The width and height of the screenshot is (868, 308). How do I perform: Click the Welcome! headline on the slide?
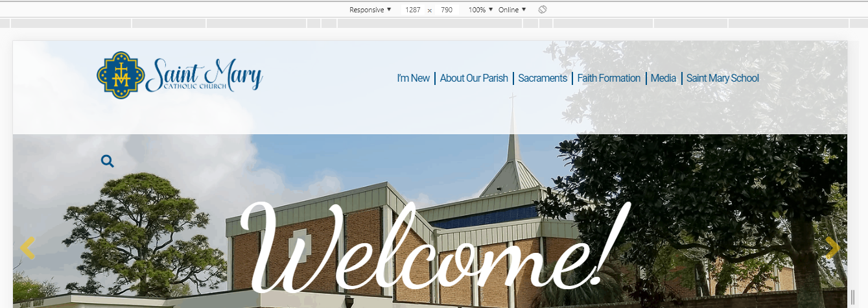(431, 250)
